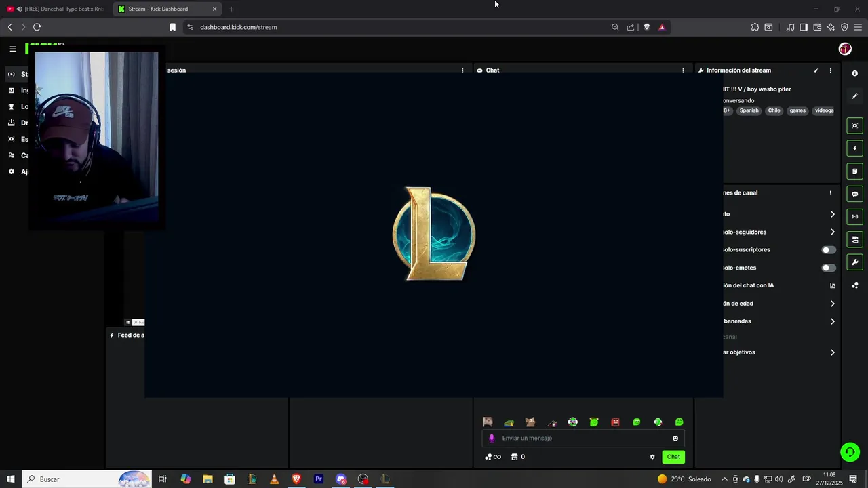Viewport: 868px width, 488px height.
Task: Open the wrench tools icon in right sidebar
Action: (855, 262)
